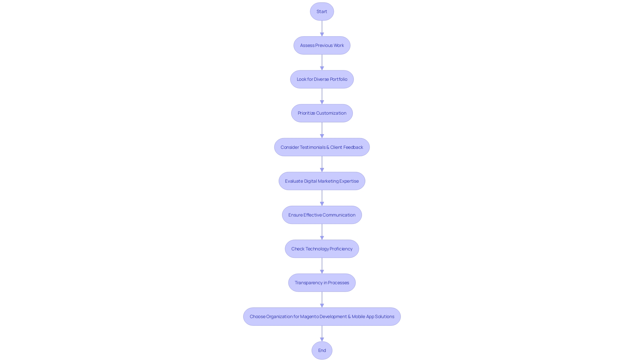Screen dimensions: 644x362
Task: Click the Consider Testimonials & Client Feedback node
Action: click(x=322, y=147)
